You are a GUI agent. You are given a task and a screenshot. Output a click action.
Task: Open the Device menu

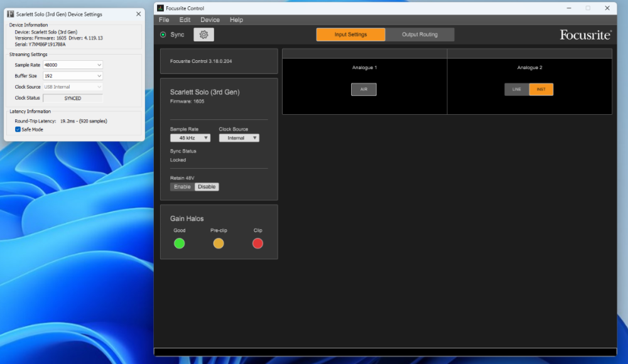pyautogui.click(x=210, y=19)
